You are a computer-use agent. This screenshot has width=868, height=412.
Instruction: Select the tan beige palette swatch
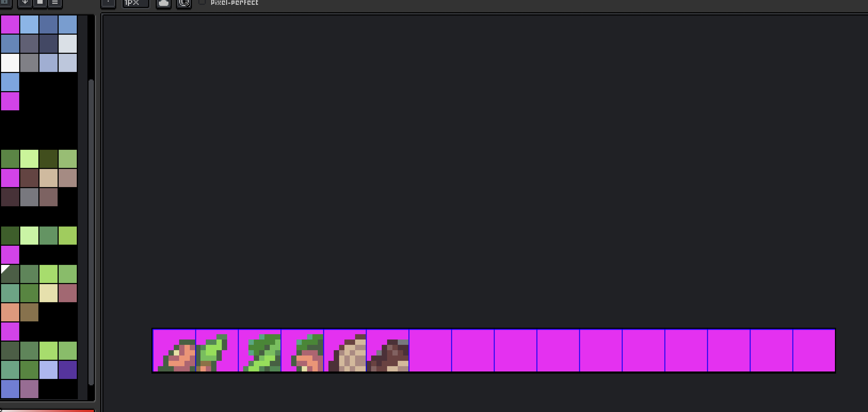click(49, 178)
